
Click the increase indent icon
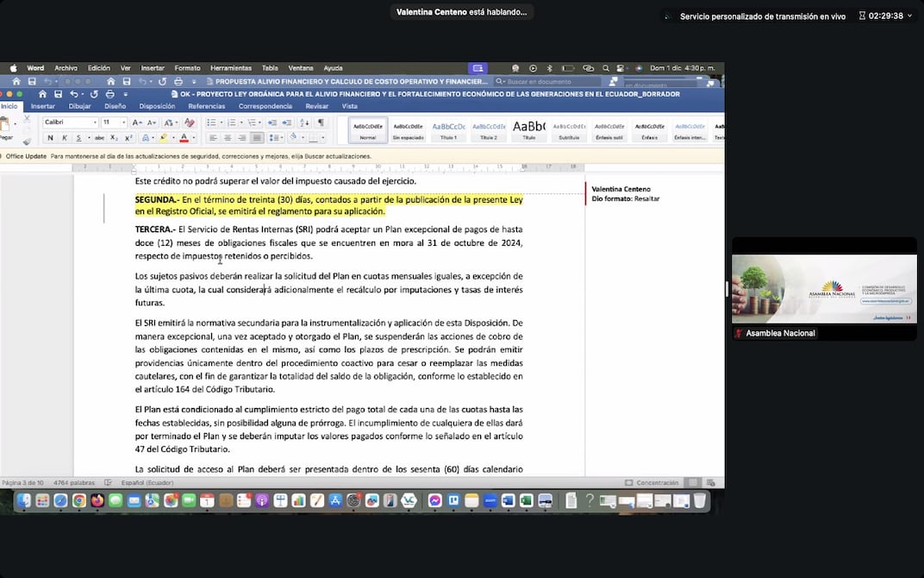[x=287, y=123]
